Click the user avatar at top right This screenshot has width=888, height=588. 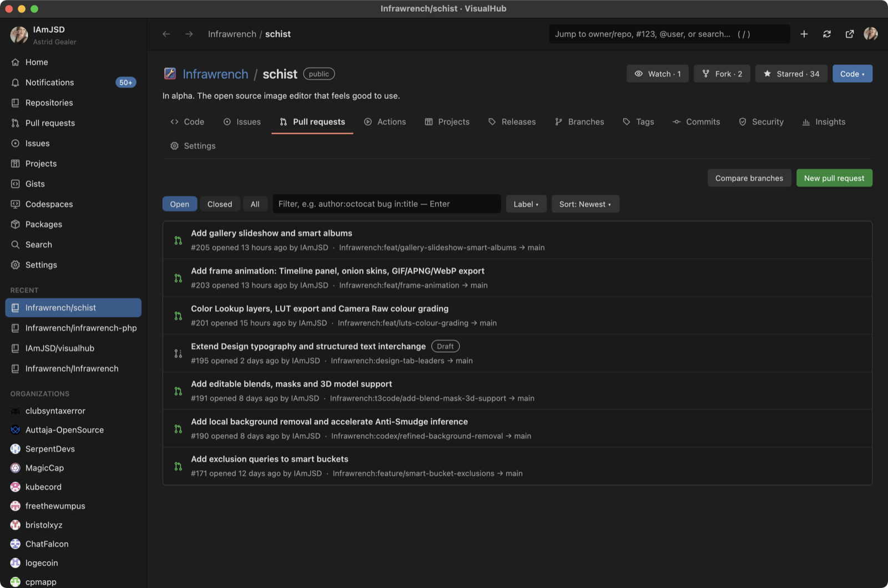pyautogui.click(x=871, y=34)
